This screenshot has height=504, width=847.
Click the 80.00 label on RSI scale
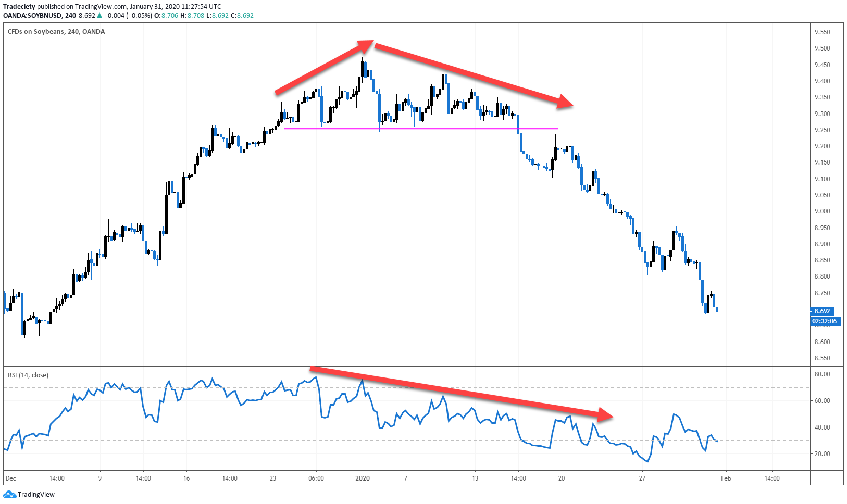[822, 374]
